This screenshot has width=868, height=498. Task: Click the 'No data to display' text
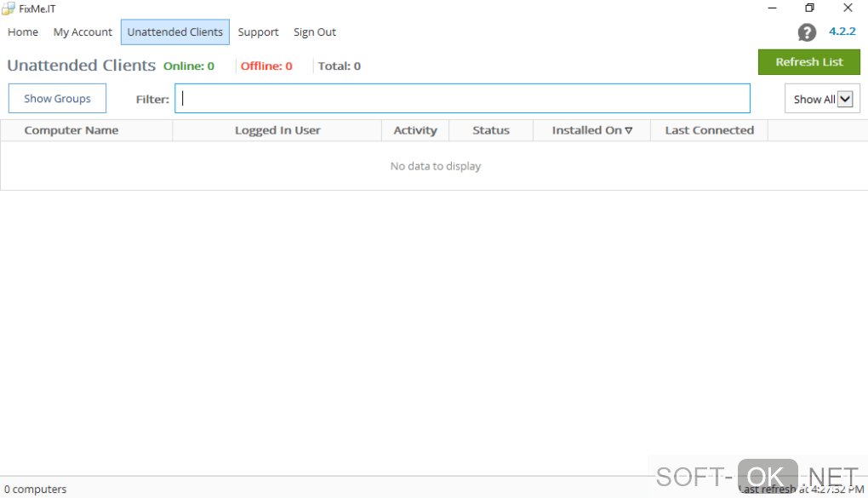(436, 166)
